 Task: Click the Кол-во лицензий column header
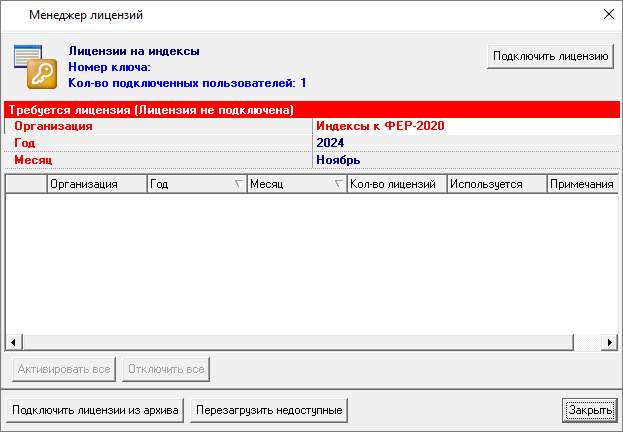pos(397,184)
